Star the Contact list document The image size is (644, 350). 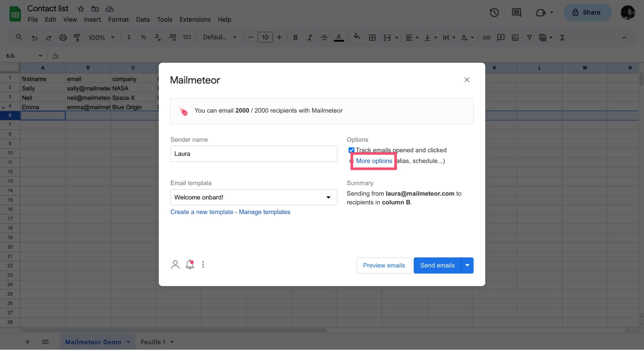pos(81,9)
